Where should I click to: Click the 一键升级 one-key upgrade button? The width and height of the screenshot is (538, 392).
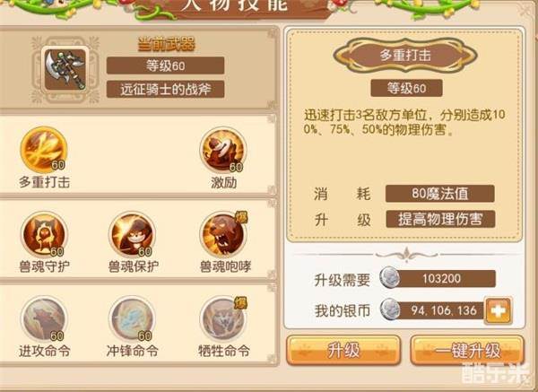pos(467,351)
